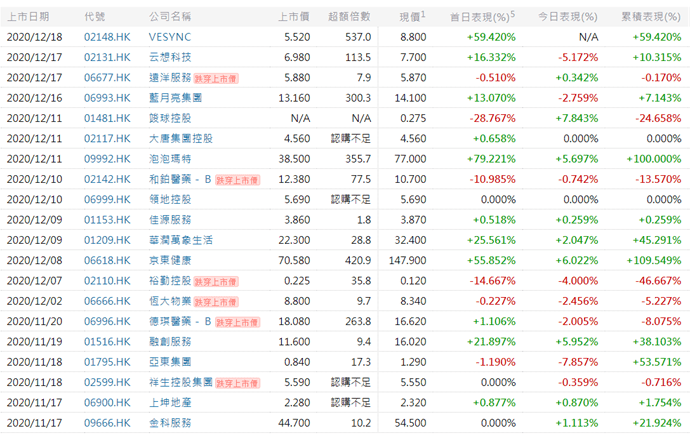Open stock code 09666.HK link
The width and height of the screenshot is (690, 438).
(107, 423)
